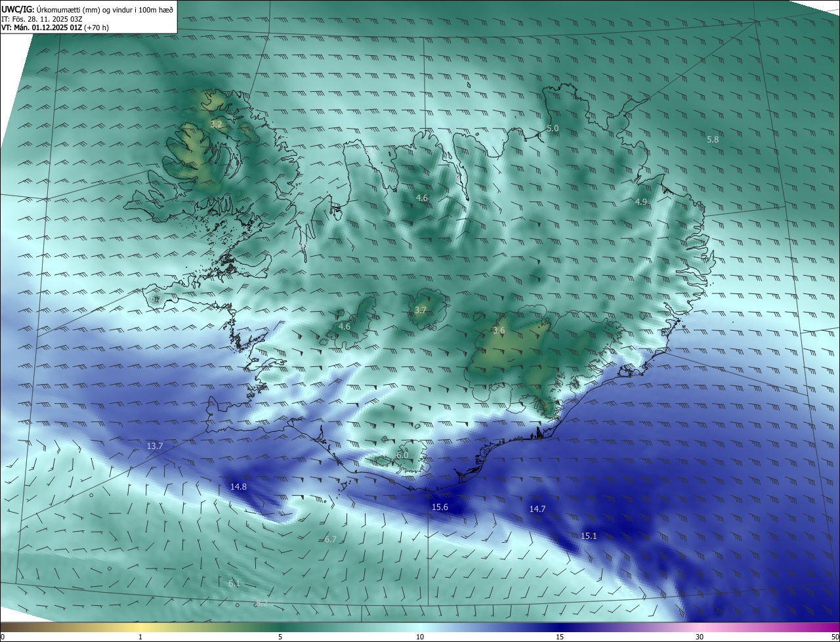Click the 6.0 value on the southern glacier
Screen dimensions: 840x642
(x=402, y=455)
